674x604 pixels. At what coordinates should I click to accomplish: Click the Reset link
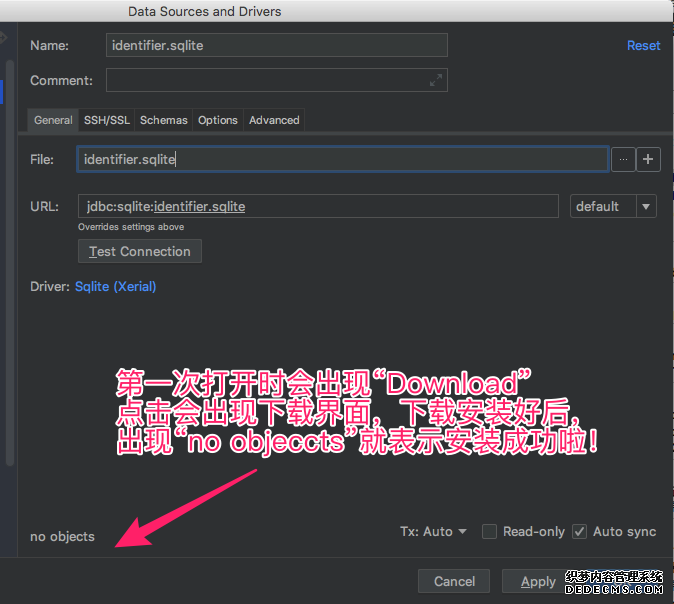click(x=643, y=45)
